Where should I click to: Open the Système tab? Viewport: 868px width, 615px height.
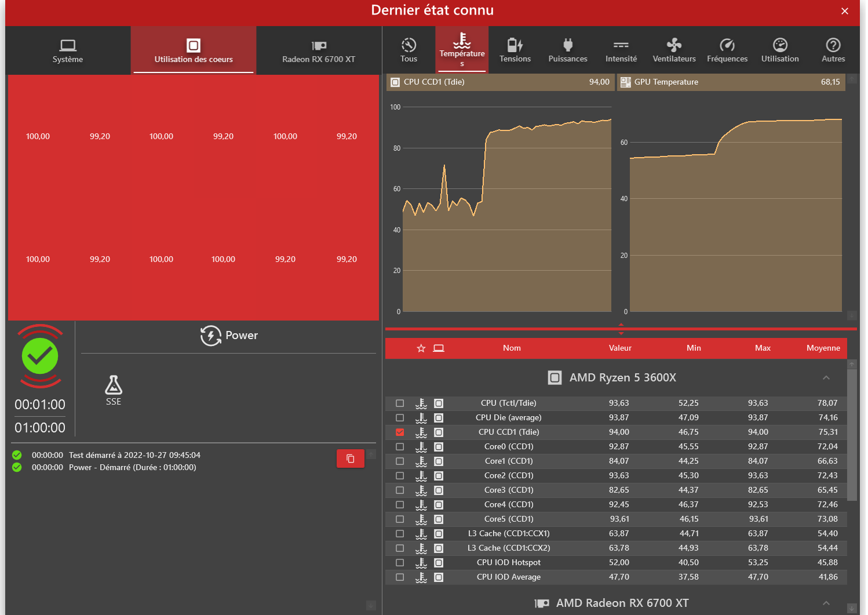pyautogui.click(x=68, y=50)
